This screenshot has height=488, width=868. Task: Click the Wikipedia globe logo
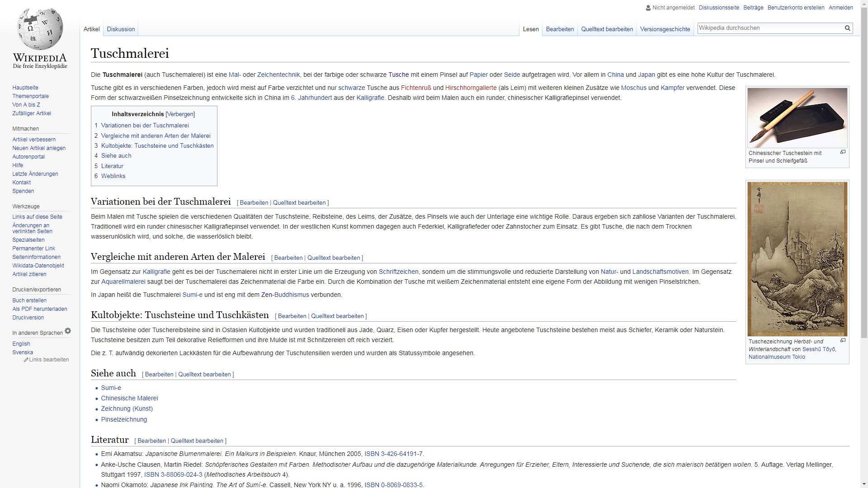point(40,29)
